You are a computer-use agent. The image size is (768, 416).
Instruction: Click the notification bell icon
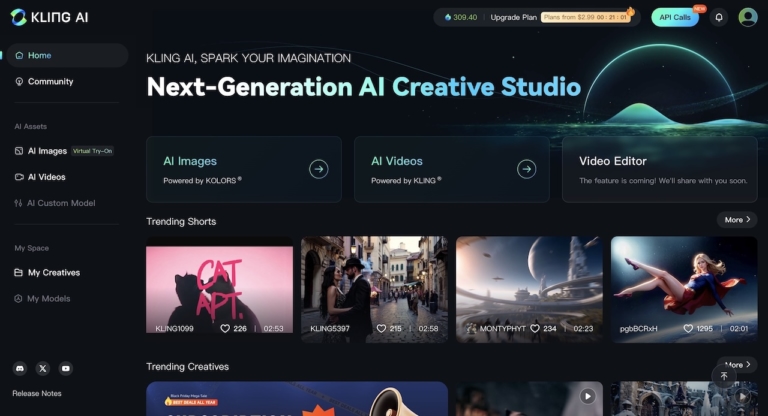pos(718,17)
